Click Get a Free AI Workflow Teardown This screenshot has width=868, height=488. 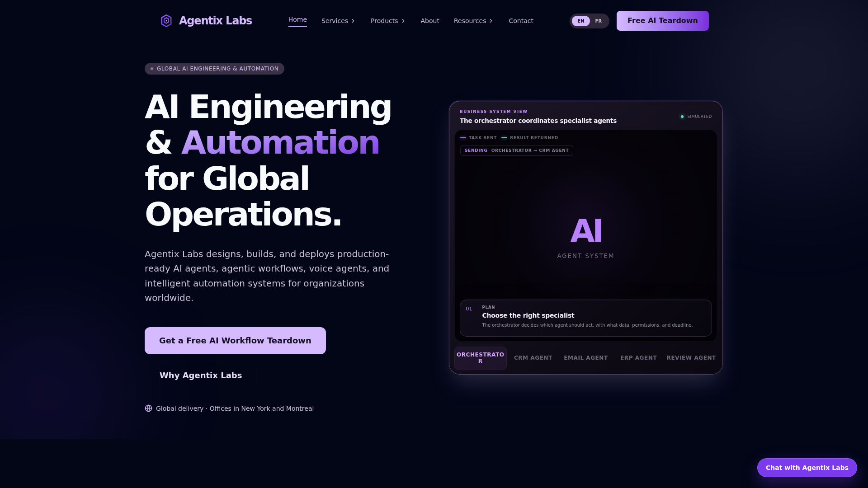point(235,341)
